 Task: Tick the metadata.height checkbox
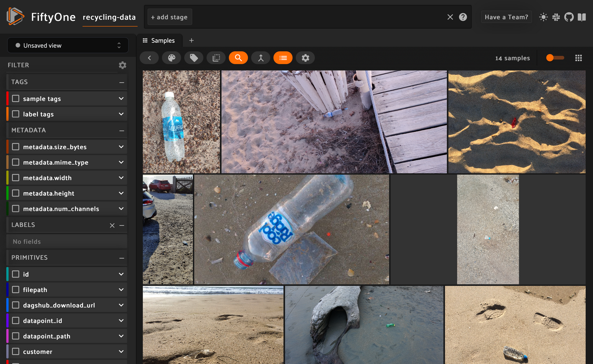(16, 193)
